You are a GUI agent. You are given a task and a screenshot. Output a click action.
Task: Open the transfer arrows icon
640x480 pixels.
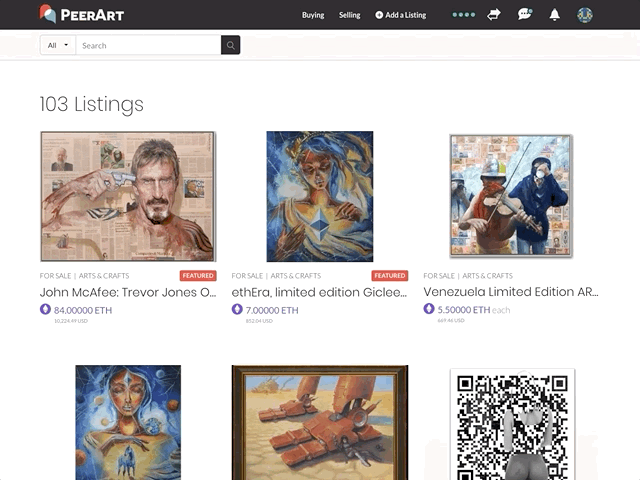click(494, 15)
